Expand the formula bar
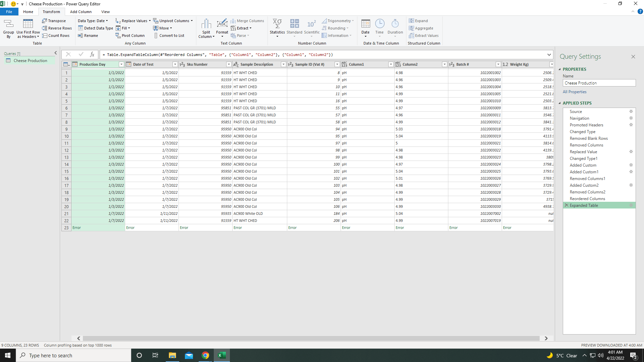The image size is (644, 362). [x=549, y=55]
